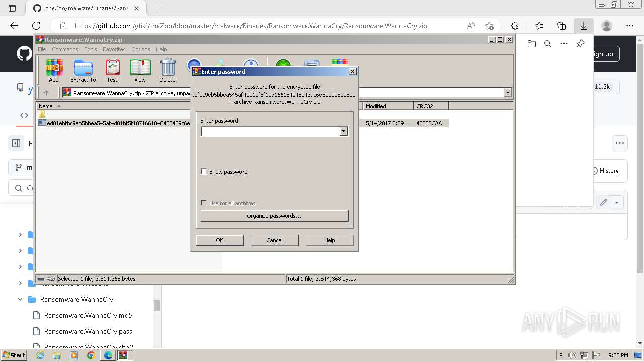Click the View toolbar icon in WinRAR

pyautogui.click(x=140, y=70)
